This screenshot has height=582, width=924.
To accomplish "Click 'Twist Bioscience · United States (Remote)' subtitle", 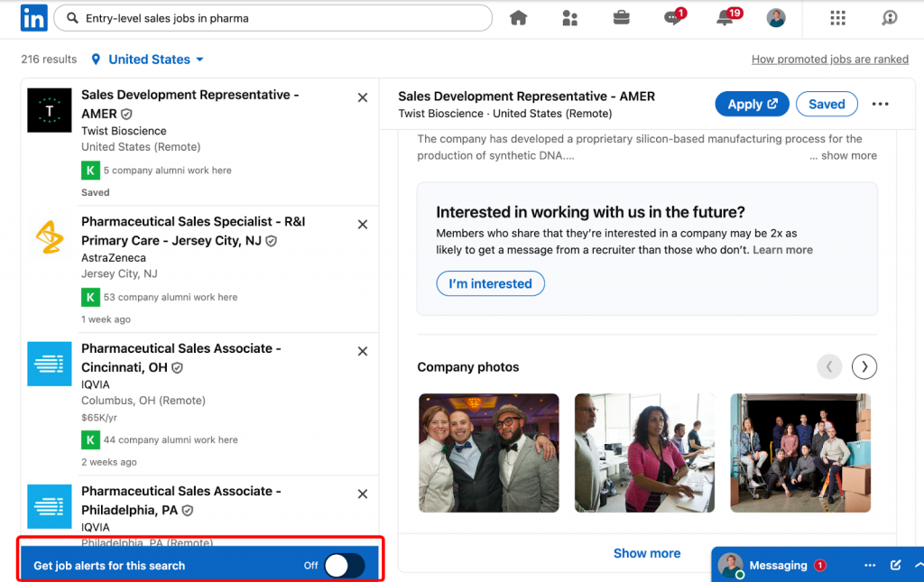I will (505, 114).
